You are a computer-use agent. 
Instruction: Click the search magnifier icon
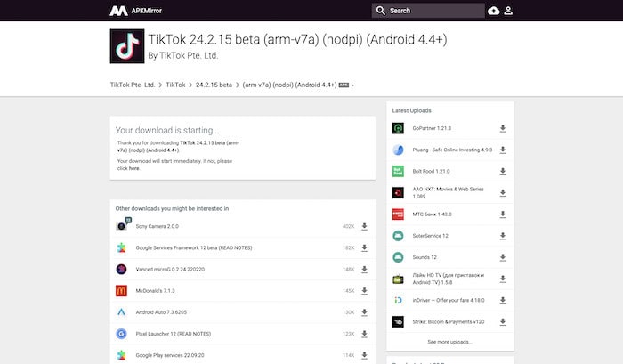tap(380, 11)
